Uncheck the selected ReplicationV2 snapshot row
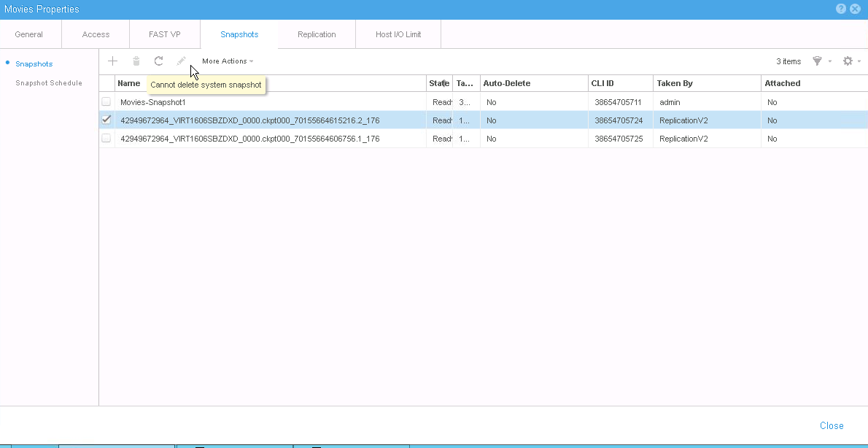868x448 pixels. (x=106, y=119)
